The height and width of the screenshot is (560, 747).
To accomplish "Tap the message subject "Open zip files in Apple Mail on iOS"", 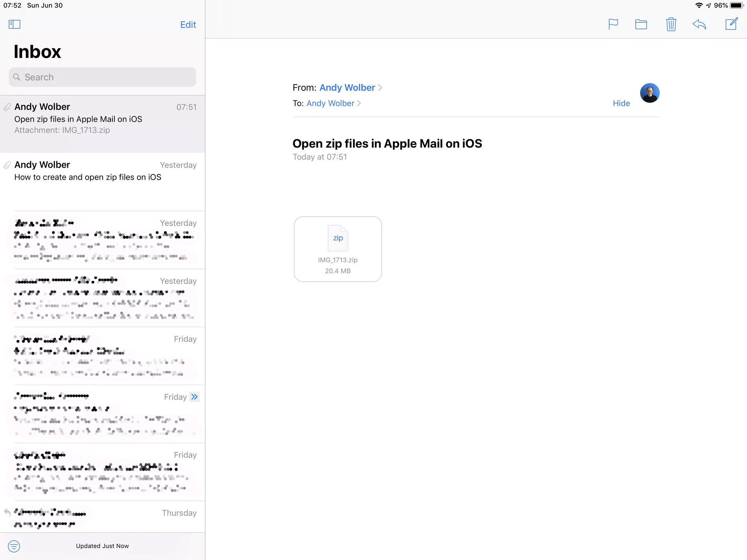I will click(387, 143).
